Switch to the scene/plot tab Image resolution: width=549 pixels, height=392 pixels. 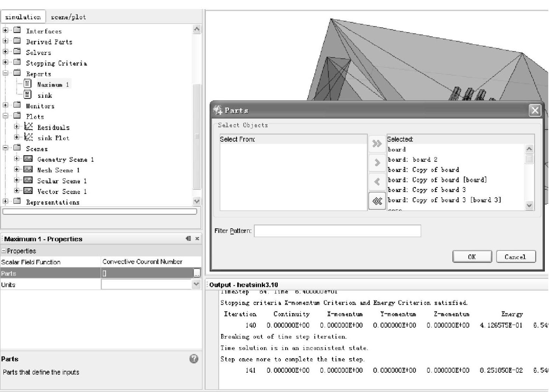click(68, 17)
